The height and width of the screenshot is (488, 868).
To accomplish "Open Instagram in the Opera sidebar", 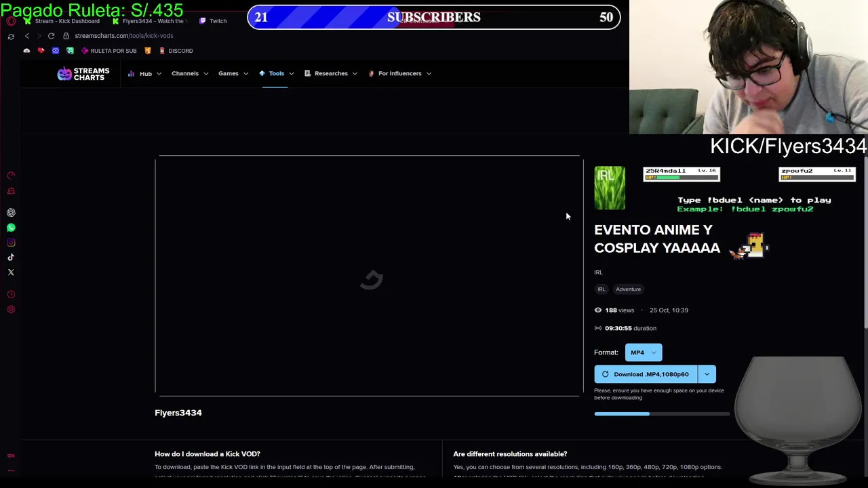I will click(x=11, y=243).
